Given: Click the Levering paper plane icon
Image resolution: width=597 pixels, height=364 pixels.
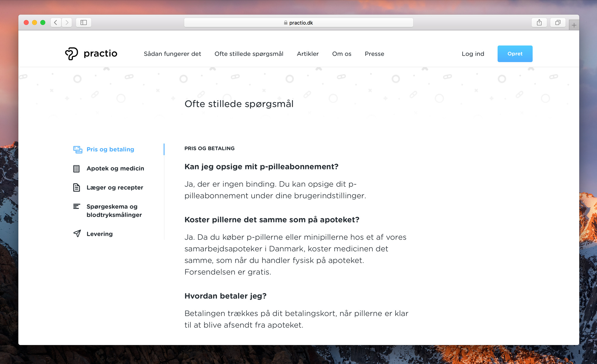Looking at the screenshot, I should click(x=77, y=233).
